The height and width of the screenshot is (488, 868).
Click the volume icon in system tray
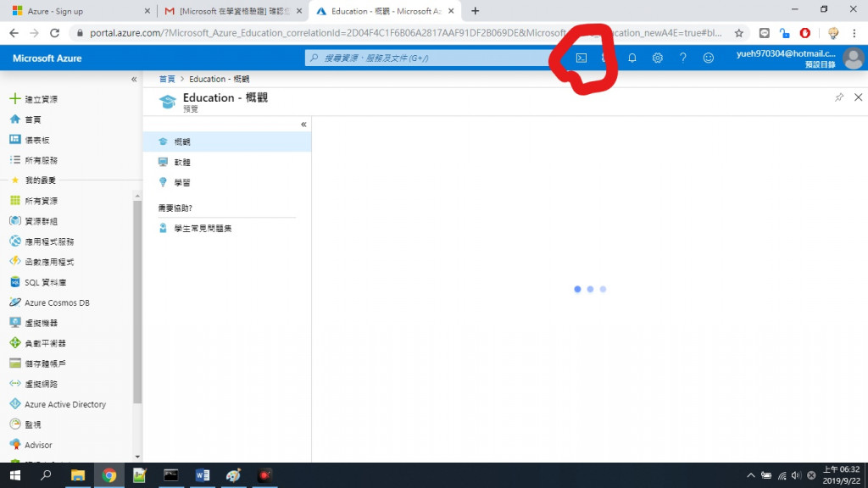click(x=796, y=475)
